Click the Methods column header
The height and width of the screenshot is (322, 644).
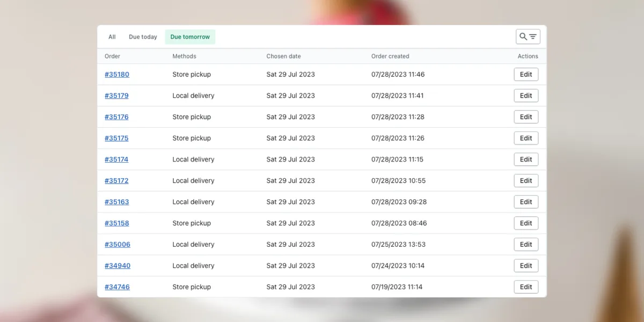[x=184, y=56]
